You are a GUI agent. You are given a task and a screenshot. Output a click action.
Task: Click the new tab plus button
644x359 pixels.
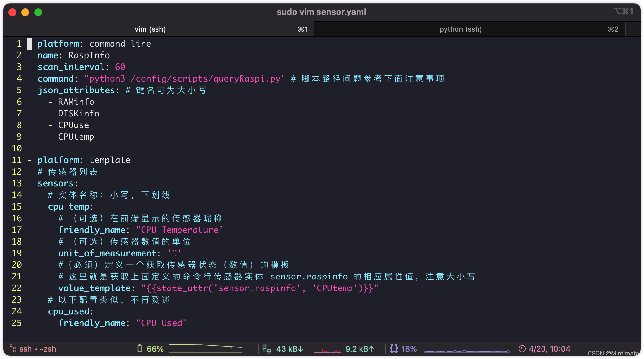click(633, 29)
